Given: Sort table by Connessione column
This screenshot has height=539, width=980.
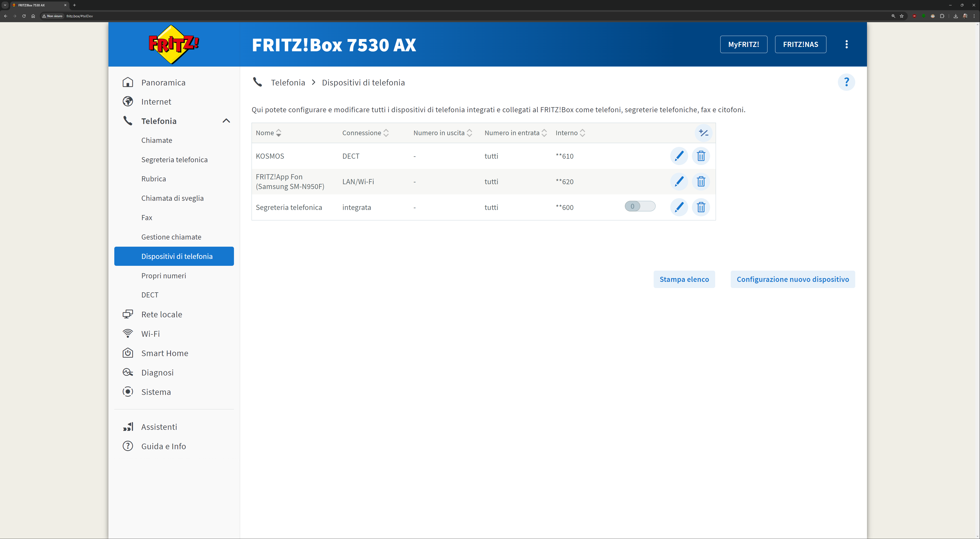Looking at the screenshot, I should click(x=386, y=133).
